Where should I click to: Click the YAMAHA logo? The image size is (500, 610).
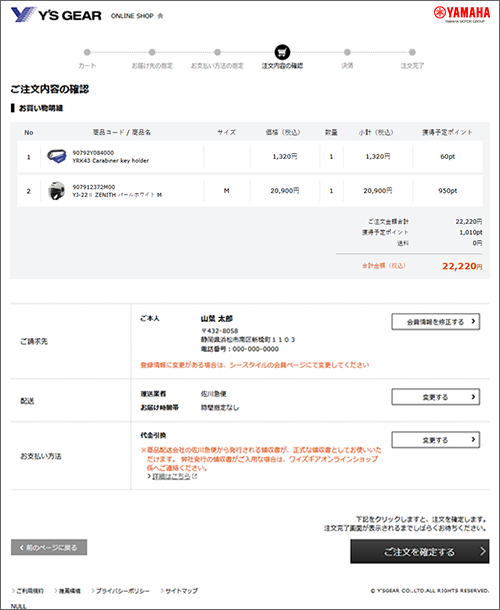pos(462,14)
